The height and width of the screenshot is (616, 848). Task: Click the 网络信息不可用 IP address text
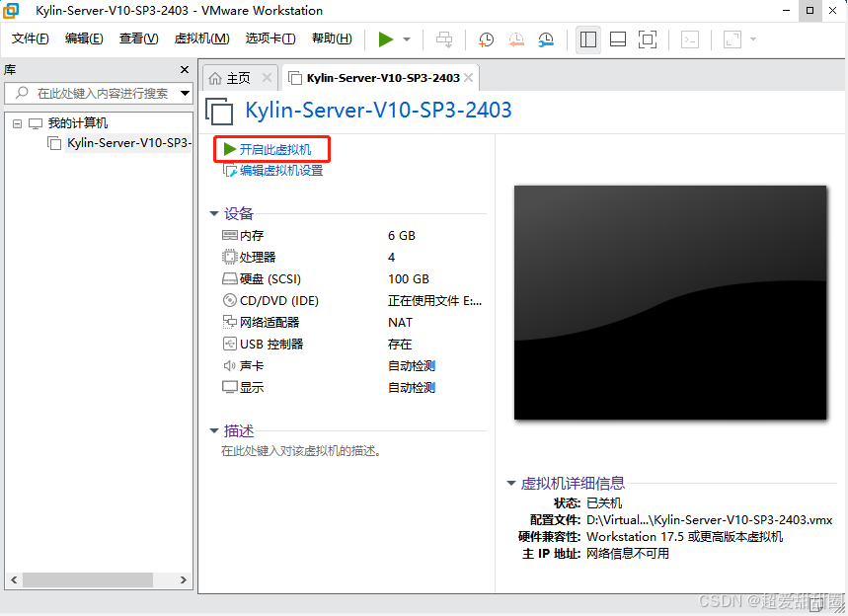tap(628, 553)
